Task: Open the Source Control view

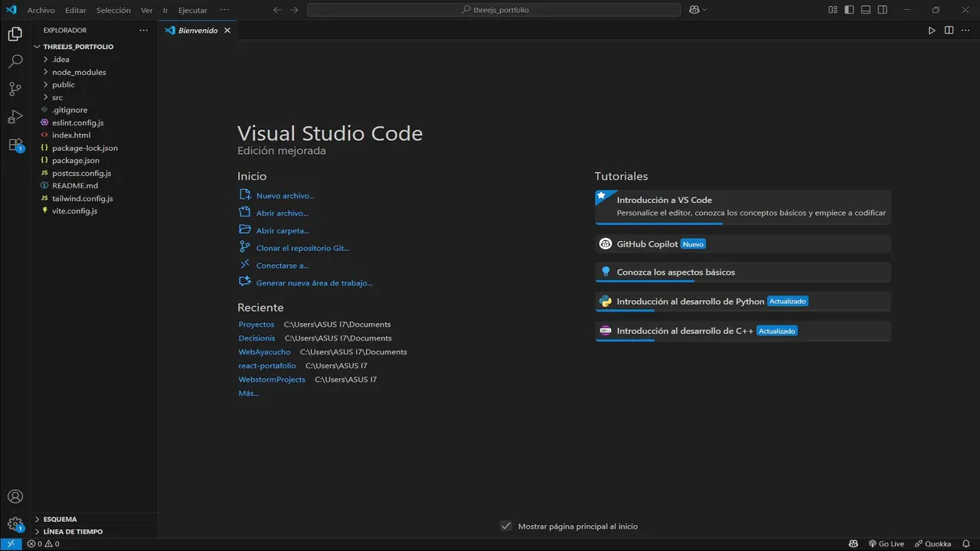Action: 15,89
